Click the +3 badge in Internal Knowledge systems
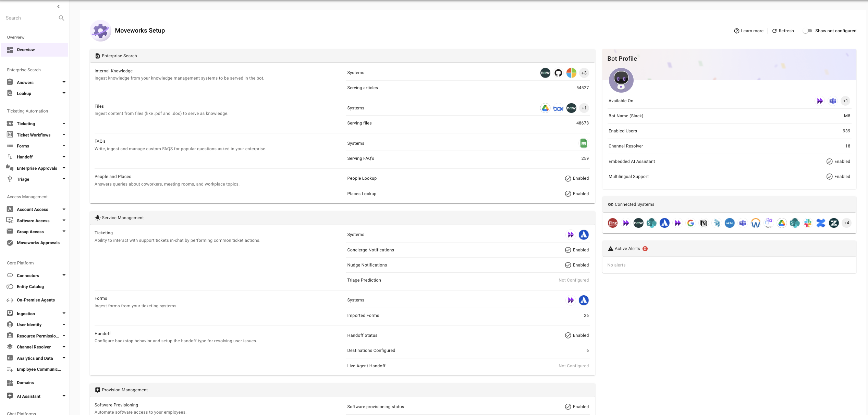868x415 pixels. point(584,73)
